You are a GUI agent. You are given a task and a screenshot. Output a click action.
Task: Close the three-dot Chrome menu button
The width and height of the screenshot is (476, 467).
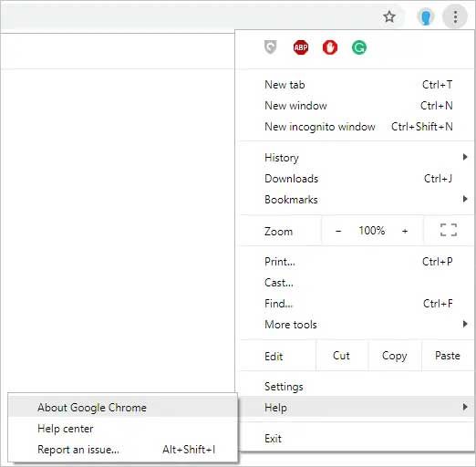click(x=455, y=16)
